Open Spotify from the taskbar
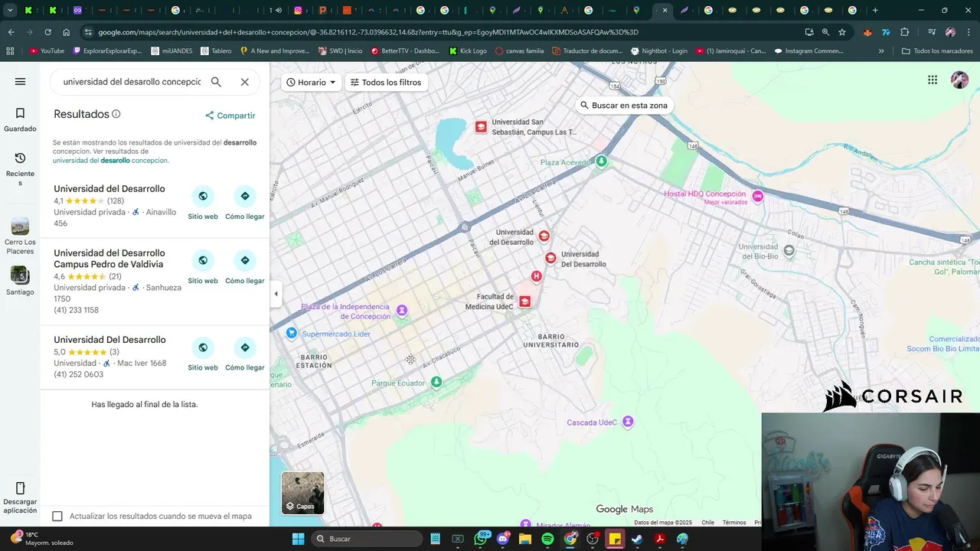Viewport: 980px width, 551px height. coord(547,539)
